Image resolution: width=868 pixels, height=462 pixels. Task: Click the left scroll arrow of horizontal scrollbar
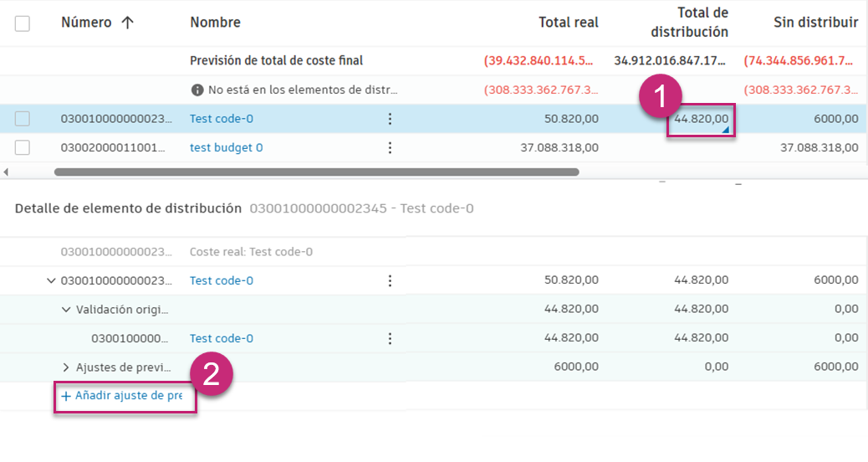[x=7, y=172]
